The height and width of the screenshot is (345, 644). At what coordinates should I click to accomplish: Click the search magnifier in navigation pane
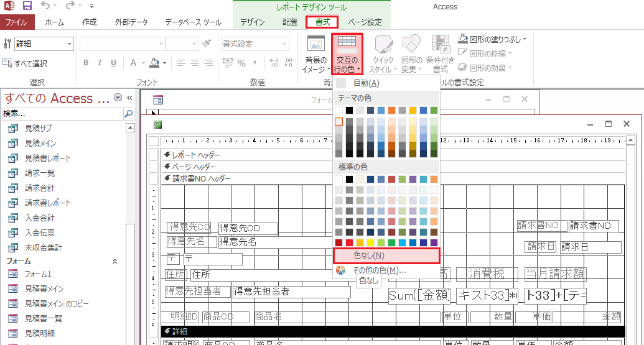128,114
